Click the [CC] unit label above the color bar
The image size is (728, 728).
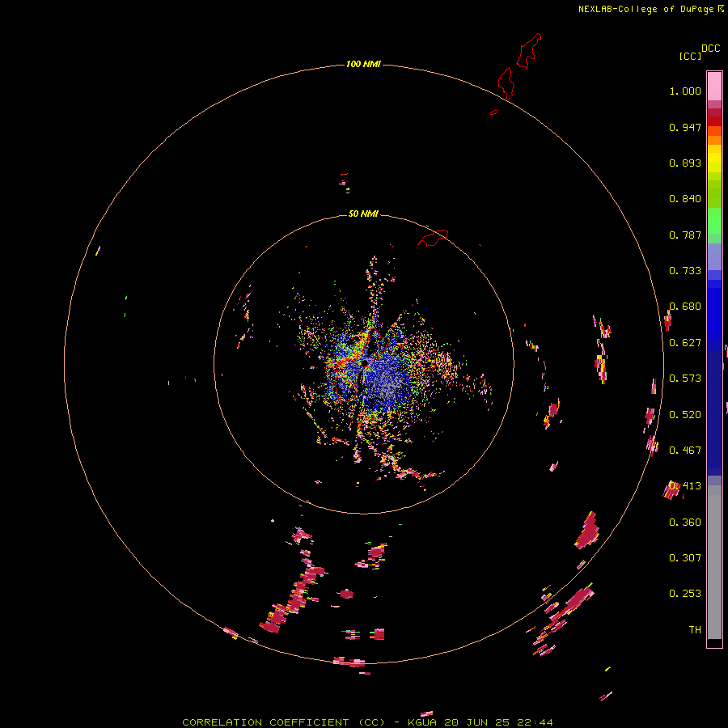click(690, 56)
